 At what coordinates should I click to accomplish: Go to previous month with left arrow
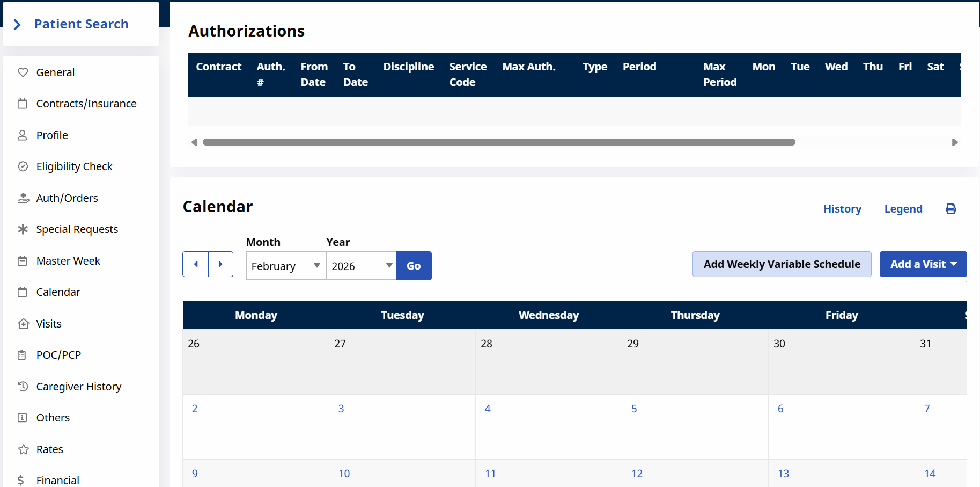(196, 264)
